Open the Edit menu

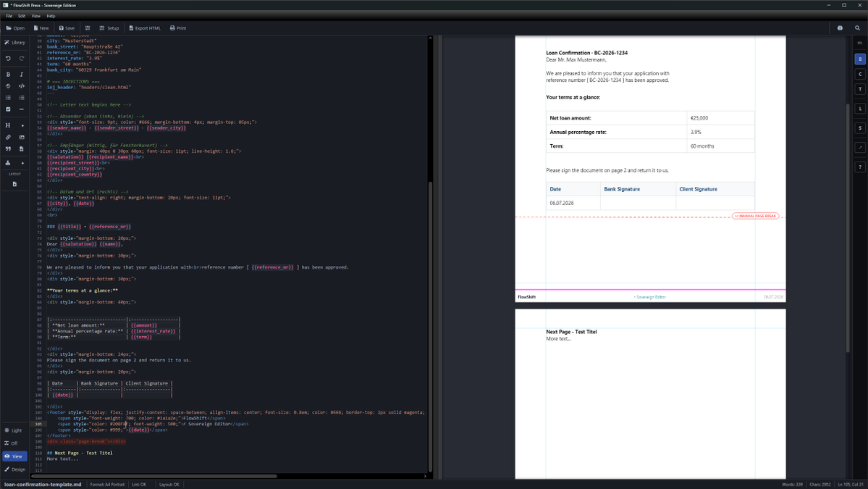tap(22, 16)
